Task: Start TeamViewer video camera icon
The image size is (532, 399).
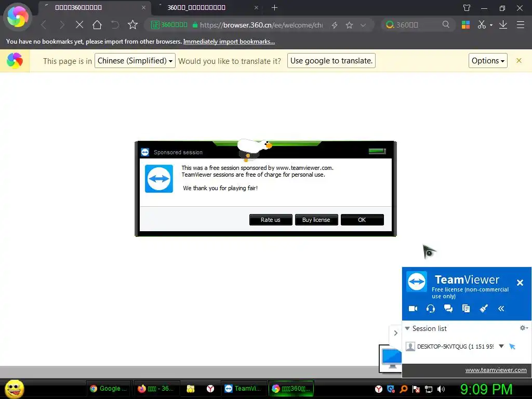Action: [x=413, y=309]
